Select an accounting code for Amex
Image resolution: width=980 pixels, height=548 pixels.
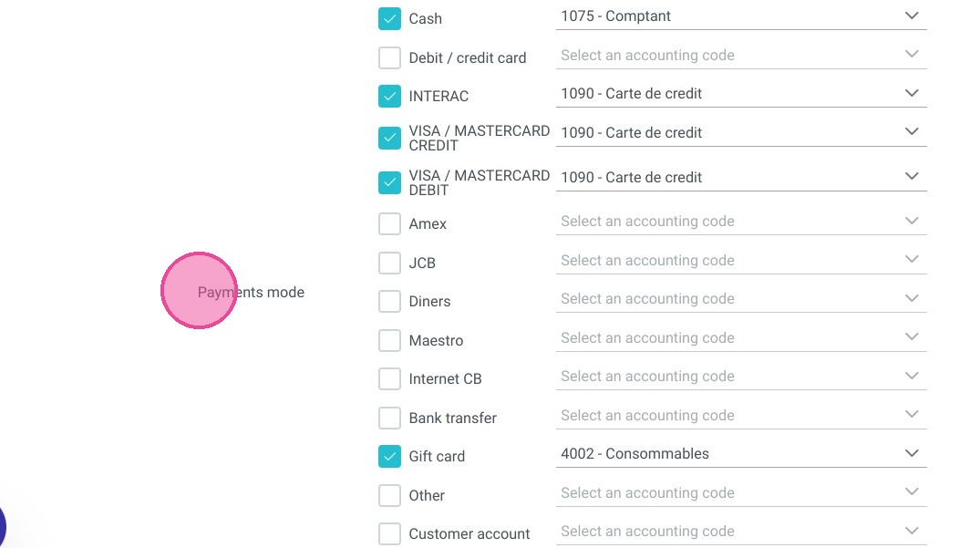741,222
